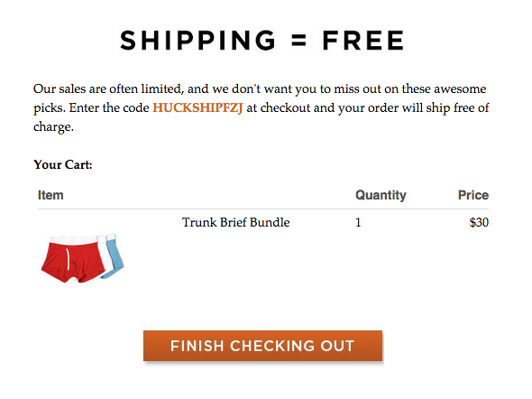Click the red trunks in the product image
Image resolution: width=532 pixels, height=399 pixels.
click(x=73, y=259)
